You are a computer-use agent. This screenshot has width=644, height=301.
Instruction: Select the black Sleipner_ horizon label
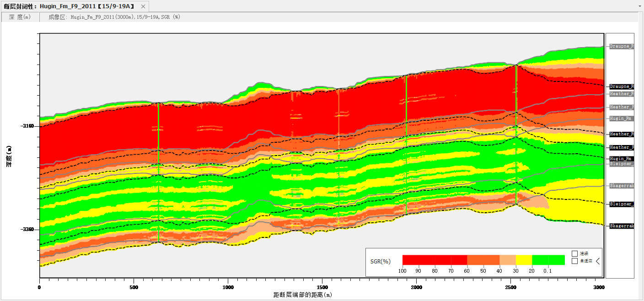coord(622,204)
